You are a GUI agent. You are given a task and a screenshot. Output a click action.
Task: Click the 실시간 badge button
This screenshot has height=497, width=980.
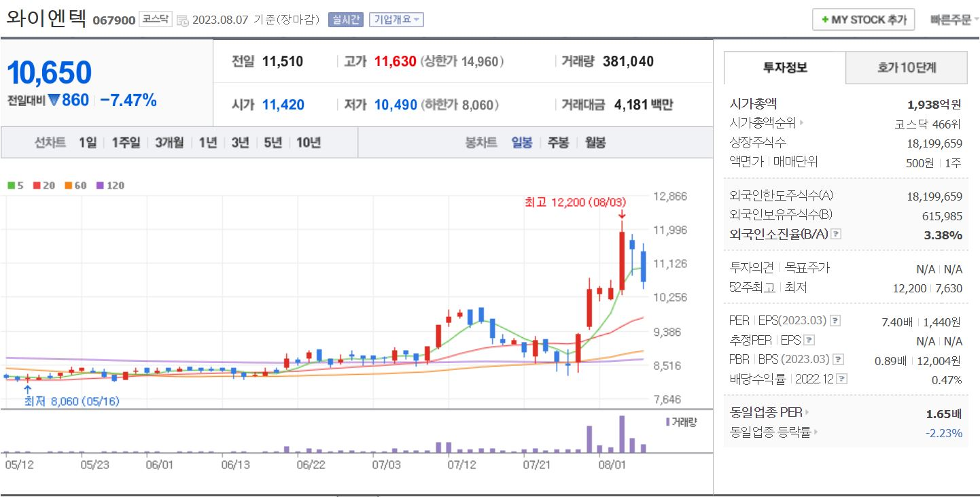point(346,20)
